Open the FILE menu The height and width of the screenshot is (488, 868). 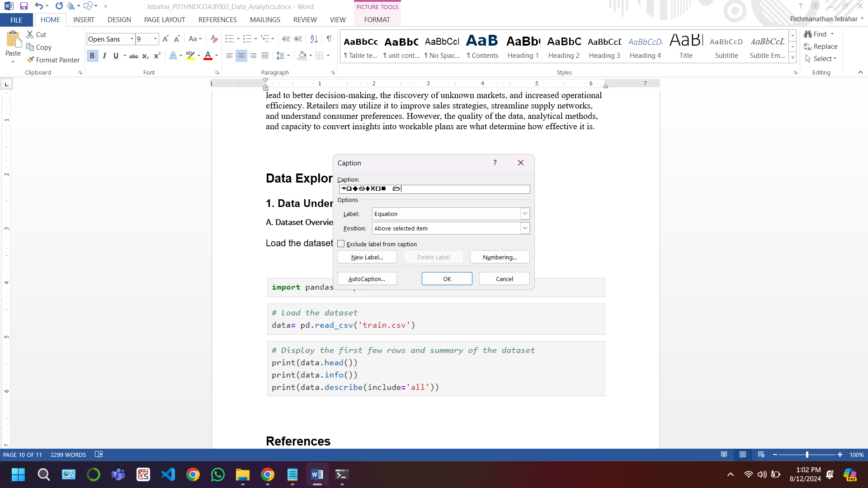coord(16,19)
